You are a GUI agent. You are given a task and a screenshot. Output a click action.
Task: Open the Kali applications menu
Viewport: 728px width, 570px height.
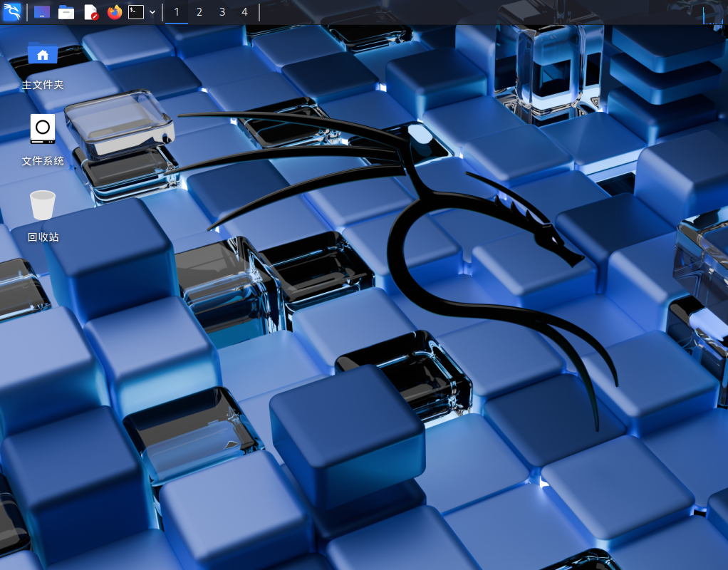(12, 12)
